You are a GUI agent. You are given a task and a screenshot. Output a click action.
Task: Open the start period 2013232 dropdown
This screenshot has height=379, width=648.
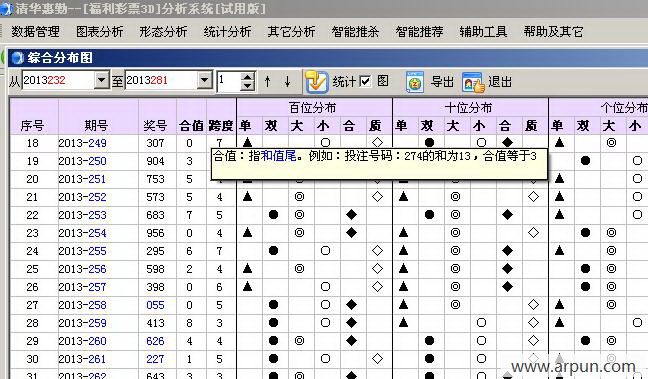pos(101,80)
